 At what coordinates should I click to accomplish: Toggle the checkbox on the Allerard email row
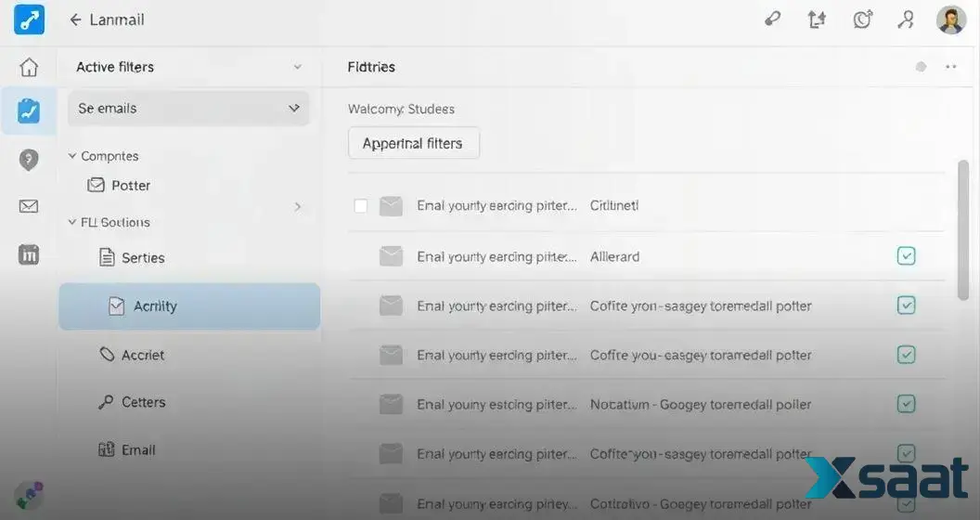coord(907,256)
